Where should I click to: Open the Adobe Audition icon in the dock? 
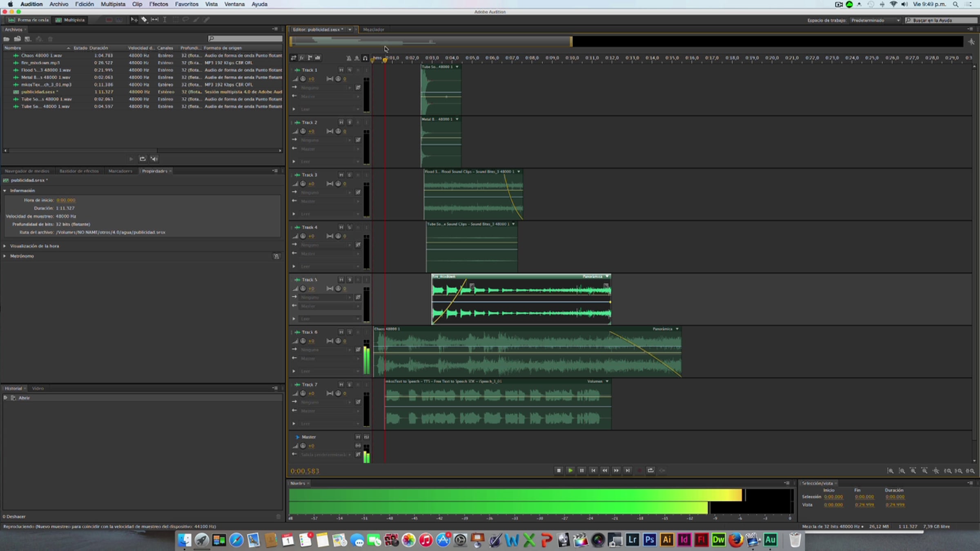pyautogui.click(x=770, y=540)
